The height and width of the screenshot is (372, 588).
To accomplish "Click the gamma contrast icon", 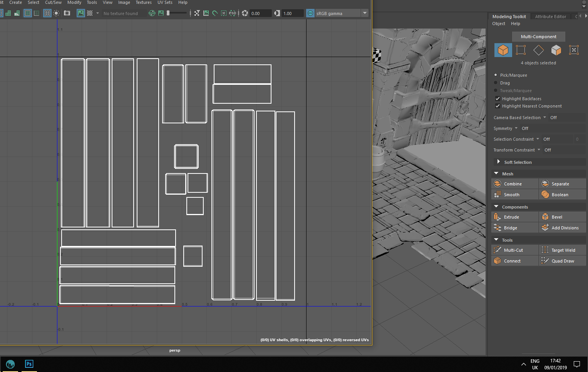I will 277,13.
